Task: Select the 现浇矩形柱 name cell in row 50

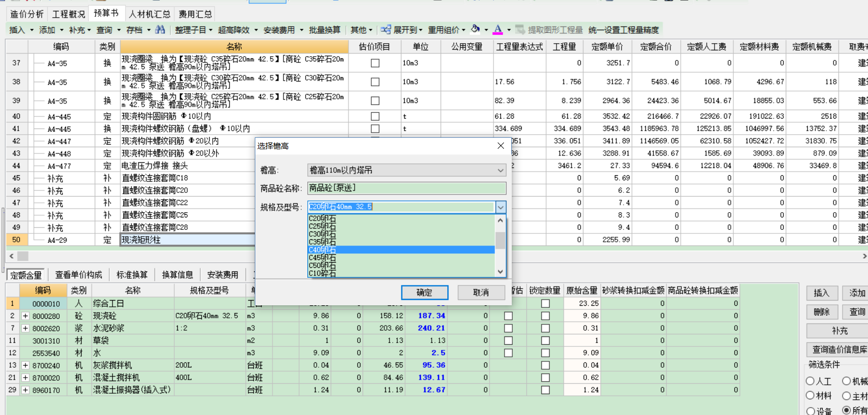Action: point(187,240)
